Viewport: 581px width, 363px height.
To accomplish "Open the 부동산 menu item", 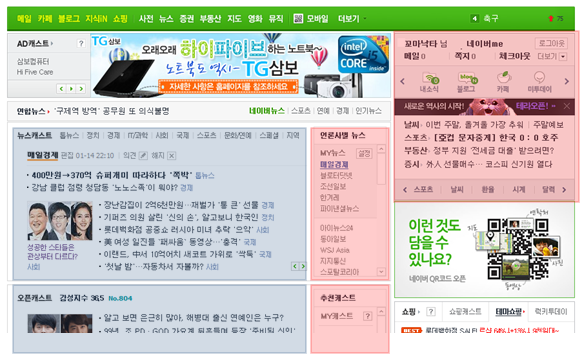I will click(210, 19).
